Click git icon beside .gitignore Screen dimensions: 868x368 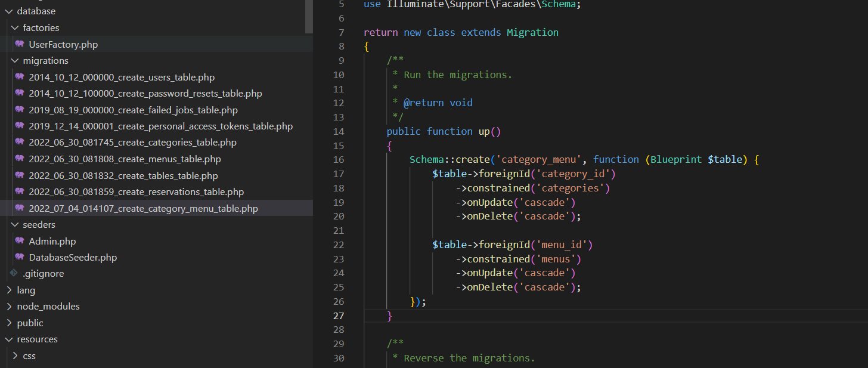point(14,273)
